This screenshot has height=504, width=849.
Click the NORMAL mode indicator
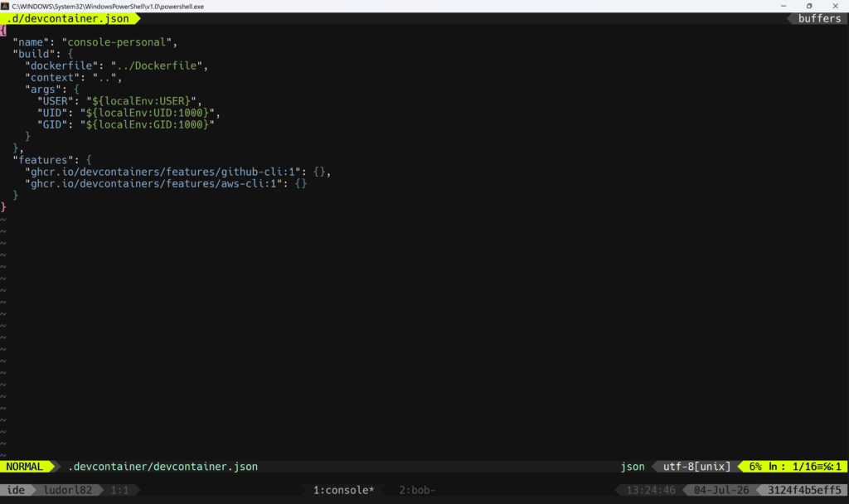click(24, 467)
